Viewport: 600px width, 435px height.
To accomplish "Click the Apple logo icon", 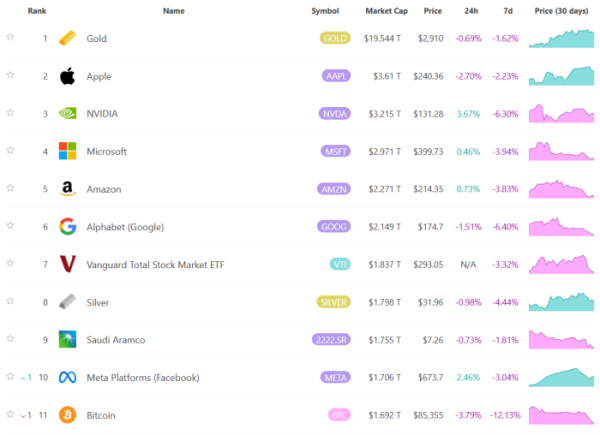I will click(67, 76).
